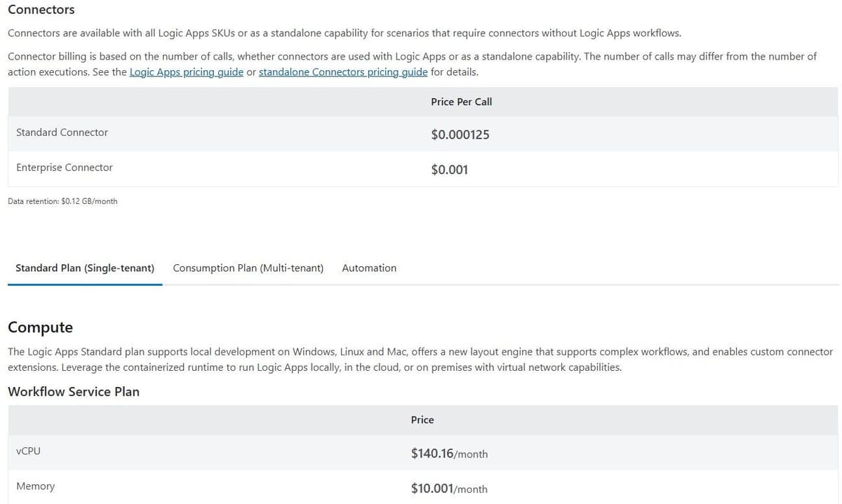The image size is (842, 504).
Task: Select the $10.001/month price value
Action: pyautogui.click(x=449, y=489)
